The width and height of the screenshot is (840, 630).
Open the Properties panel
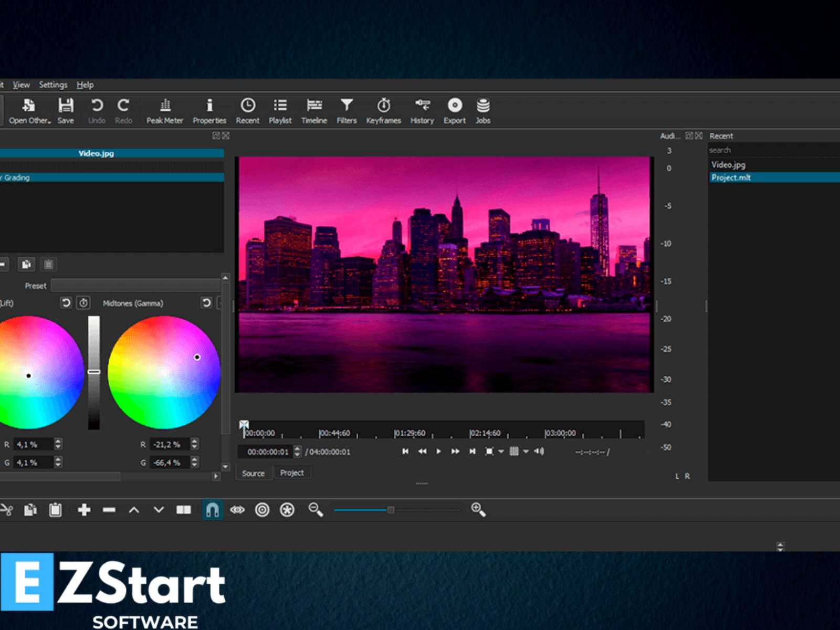209,111
